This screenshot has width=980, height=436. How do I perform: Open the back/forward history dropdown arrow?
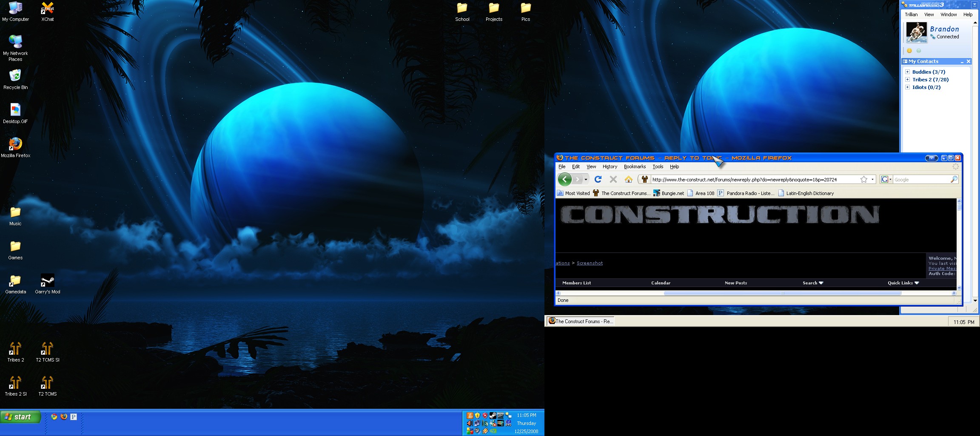pyautogui.click(x=586, y=179)
